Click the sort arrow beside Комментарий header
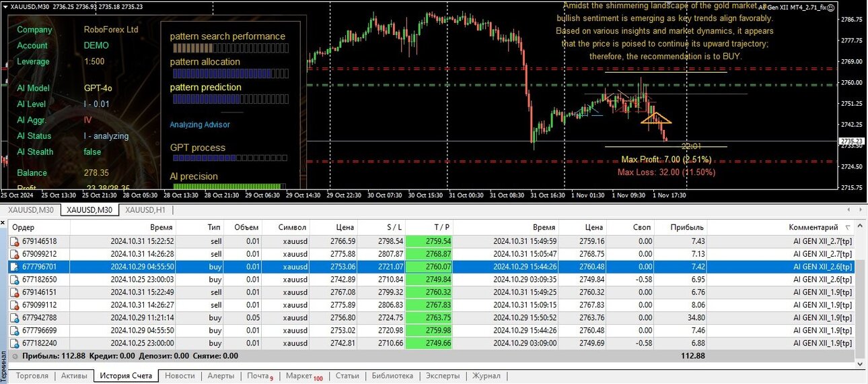 point(847,228)
